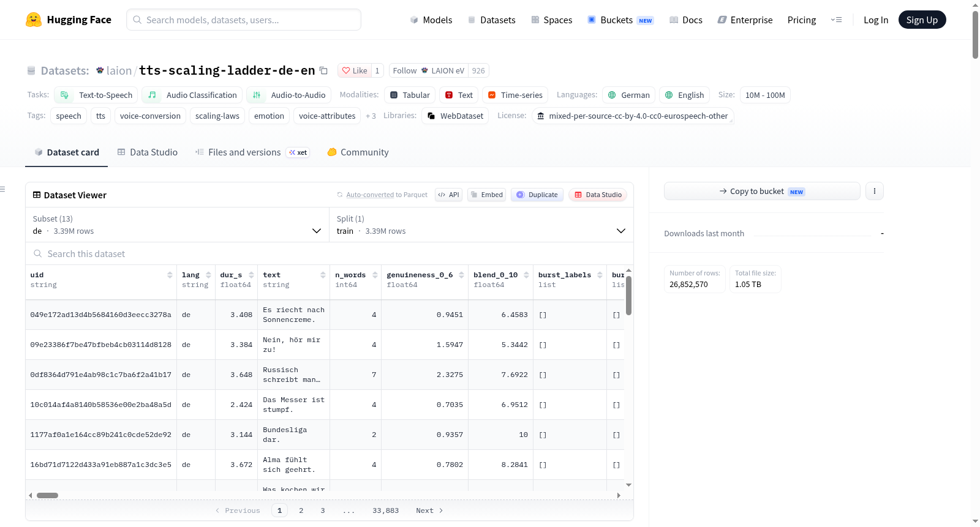Image resolution: width=980 pixels, height=527 pixels.
Task: Open the Auto-converted link
Action: click(x=370, y=195)
